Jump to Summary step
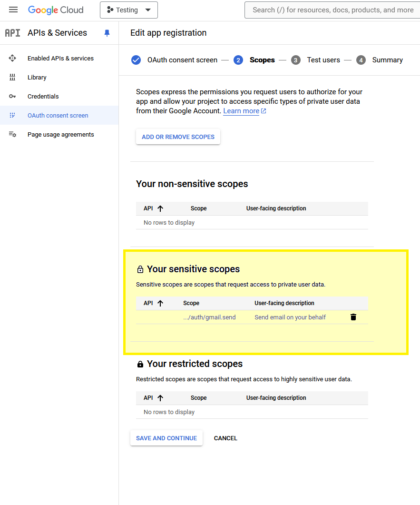This screenshot has height=505, width=420. click(388, 60)
